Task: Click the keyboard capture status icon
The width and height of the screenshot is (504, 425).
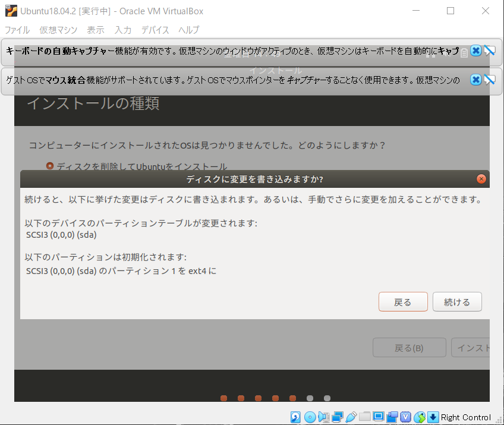Action: click(x=432, y=417)
